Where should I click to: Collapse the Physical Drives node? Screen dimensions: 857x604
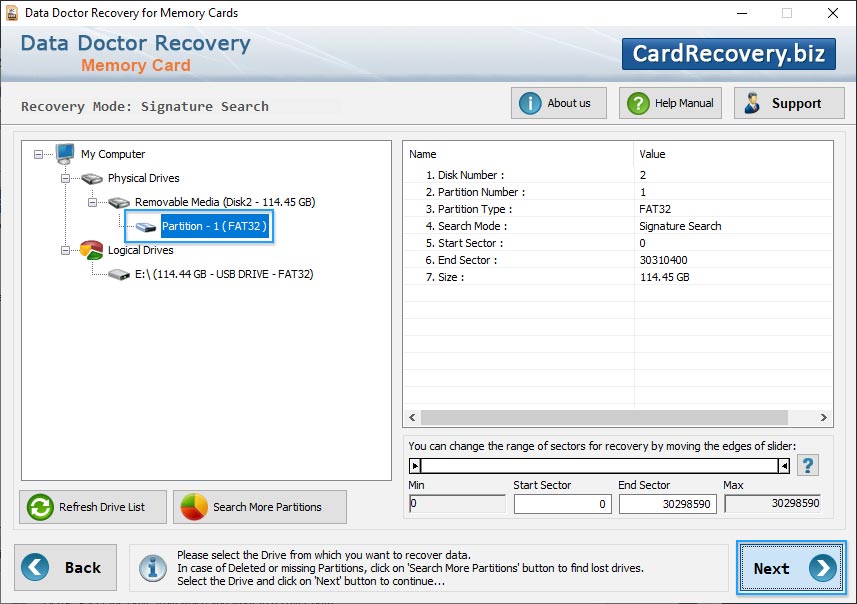[66, 179]
